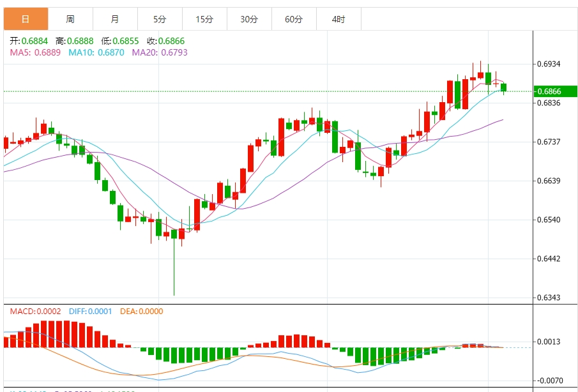Click the MACD: 0.0002 indicator label
The height and width of the screenshot is (392, 578).
tap(35, 312)
